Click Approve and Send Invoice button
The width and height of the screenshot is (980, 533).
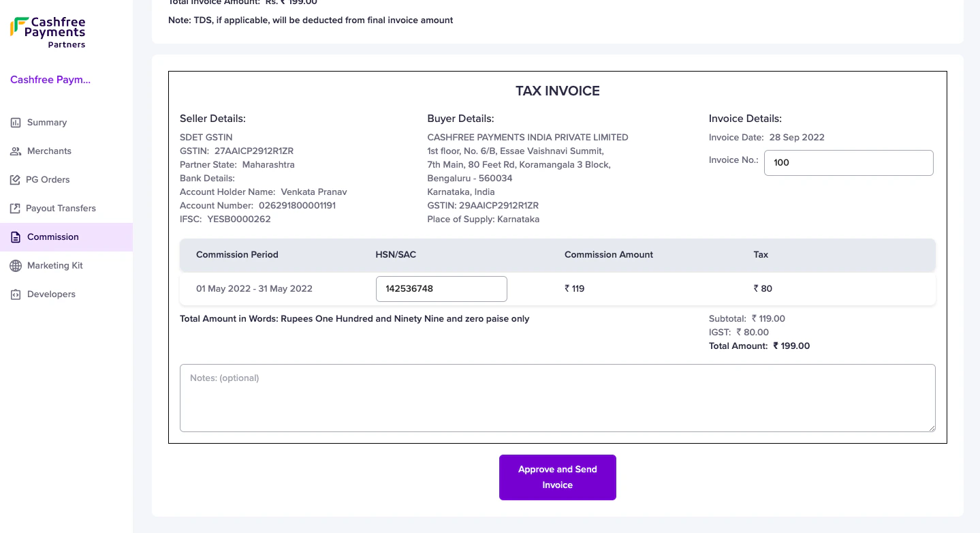tap(557, 477)
